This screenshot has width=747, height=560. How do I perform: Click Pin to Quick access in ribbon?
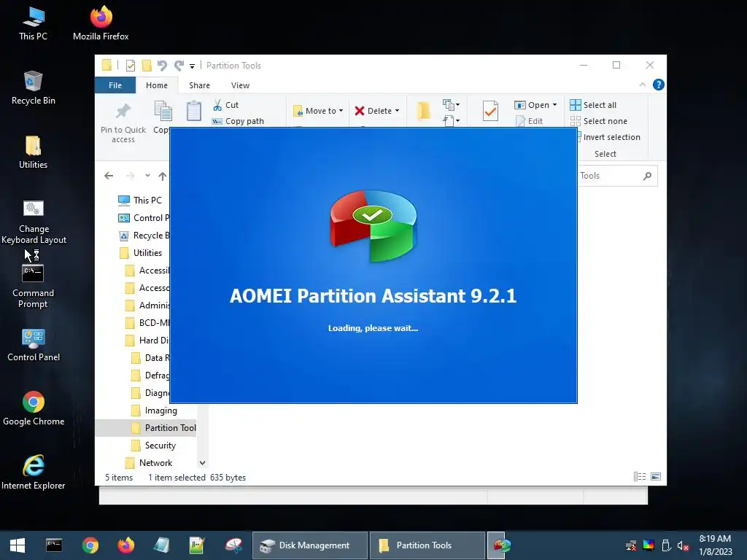coord(123,122)
